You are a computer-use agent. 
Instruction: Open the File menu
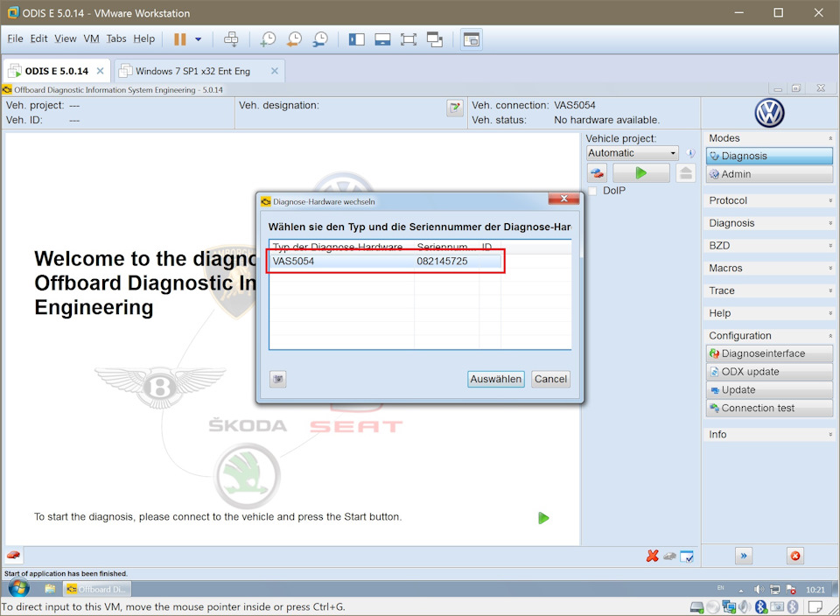point(15,38)
